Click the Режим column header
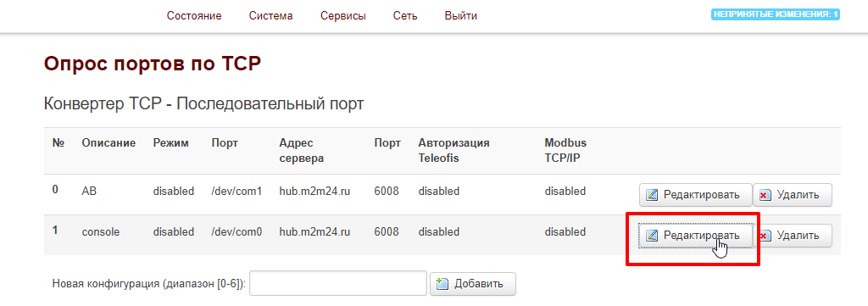This screenshot has width=868, height=306. coord(171,143)
